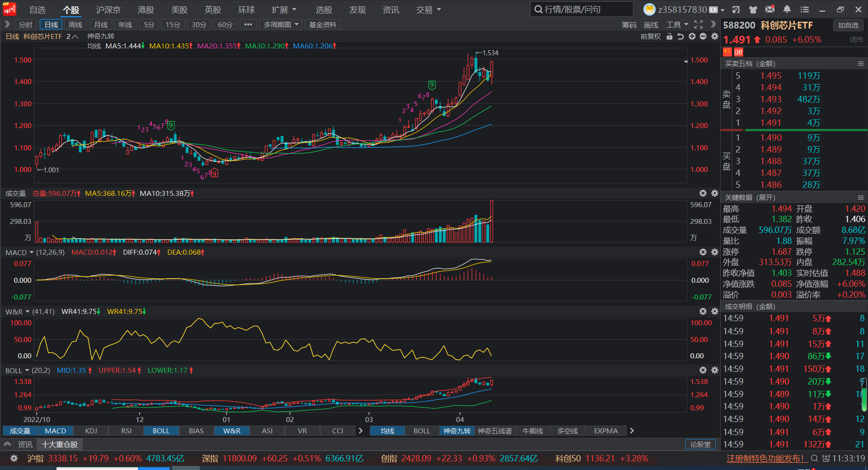Select the 60分 period tab
Image resolution: width=868 pixels, height=470 pixels.
[x=225, y=24]
